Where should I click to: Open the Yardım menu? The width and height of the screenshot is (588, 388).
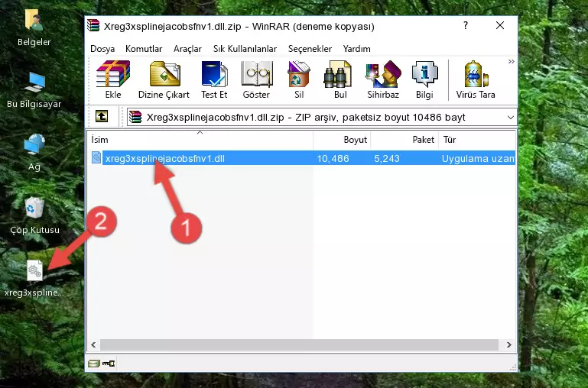[x=356, y=49]
